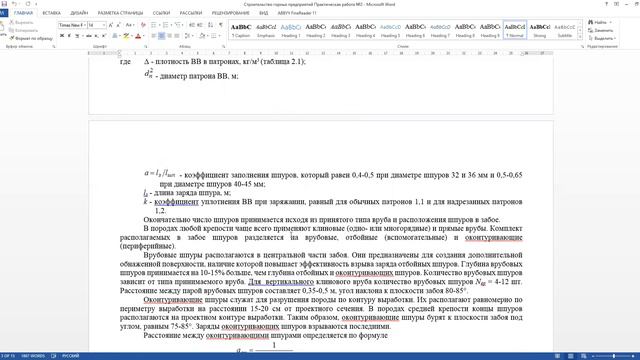640x360 pixels.
Task: Apply the Heading 1 style
Action: click(x=291, y=31)
